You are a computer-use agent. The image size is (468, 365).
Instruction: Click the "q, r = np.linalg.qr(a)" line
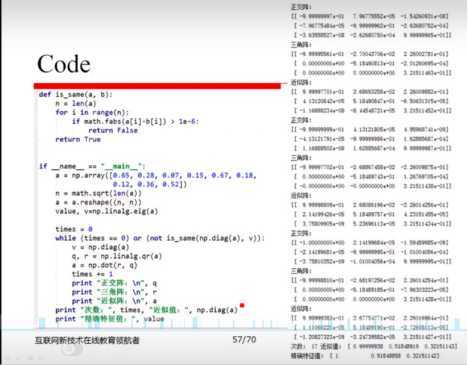(117, 256)
